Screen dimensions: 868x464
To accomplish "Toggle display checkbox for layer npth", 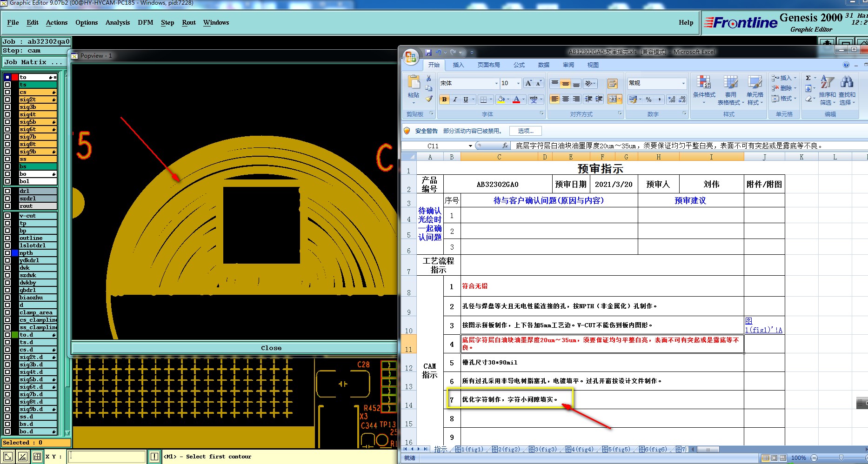I will click(x=7, y=253).
